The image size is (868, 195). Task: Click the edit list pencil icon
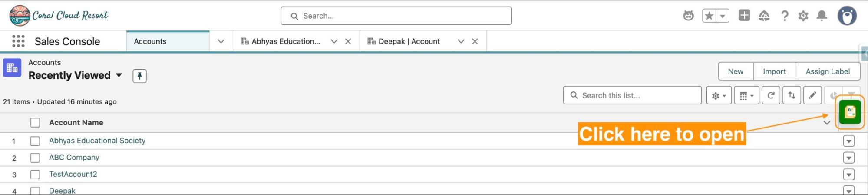click(x=812, y=95)
